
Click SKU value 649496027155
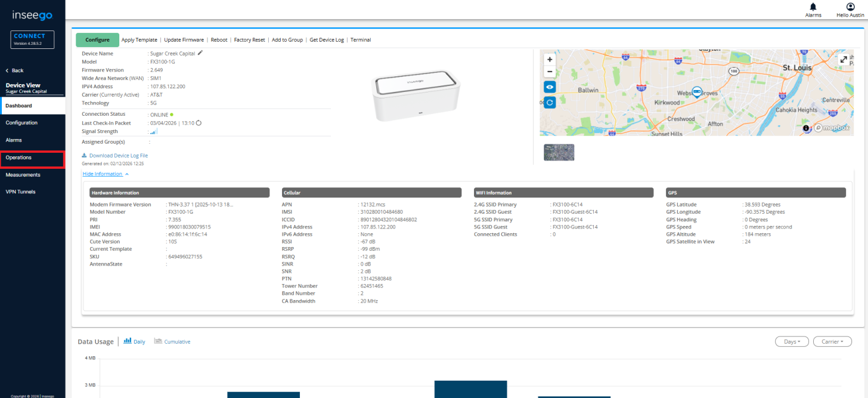click(185, 257)
